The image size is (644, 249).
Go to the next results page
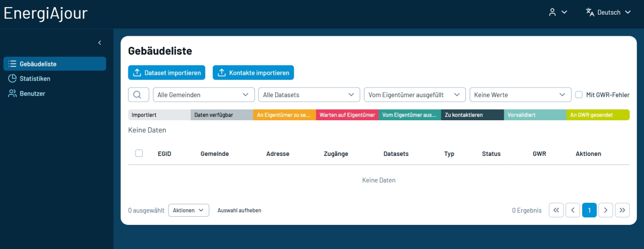click(606, 210)
